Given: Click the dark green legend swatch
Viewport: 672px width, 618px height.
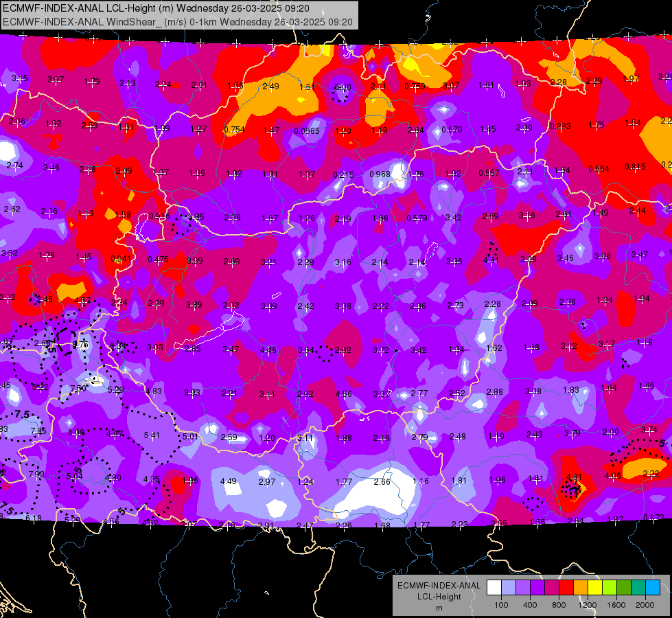Looking at the screenshot, I should [x=623, y=588].
